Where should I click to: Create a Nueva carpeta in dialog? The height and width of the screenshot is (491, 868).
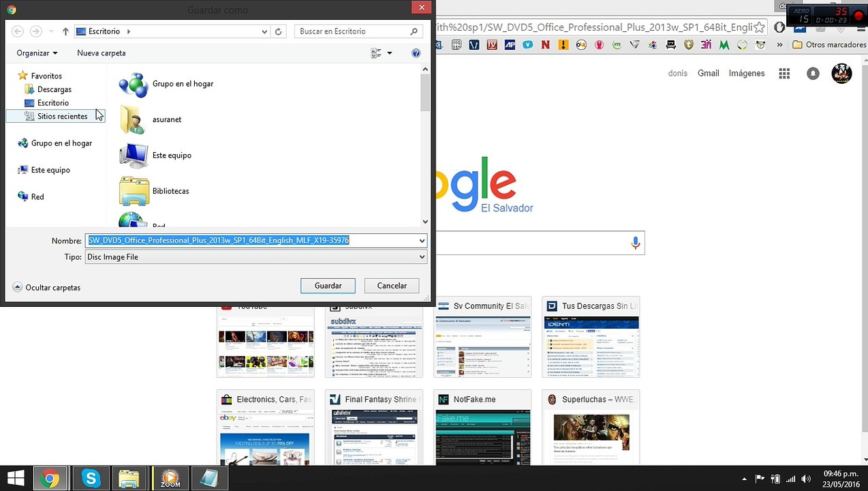tap(101, 53)
